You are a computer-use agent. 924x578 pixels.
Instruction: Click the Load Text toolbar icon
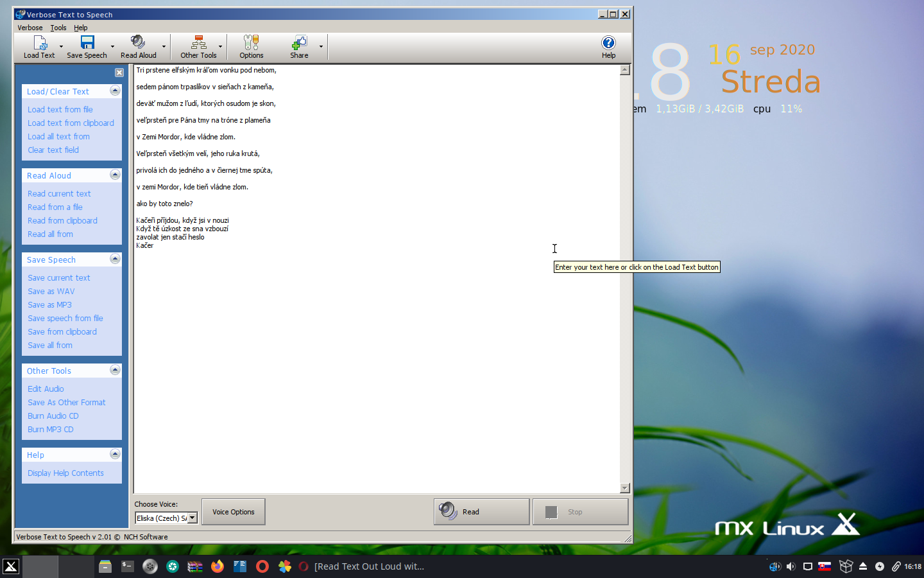[39, 47]
